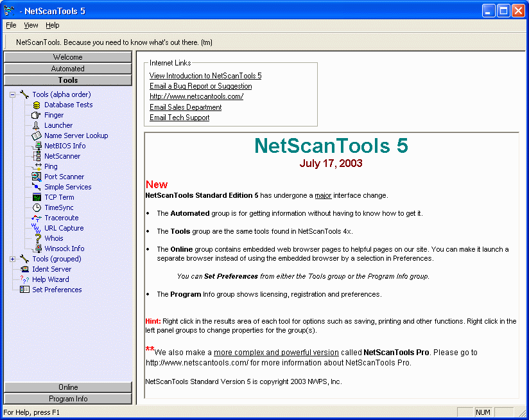Select TCP Term label

click(59, 197)
